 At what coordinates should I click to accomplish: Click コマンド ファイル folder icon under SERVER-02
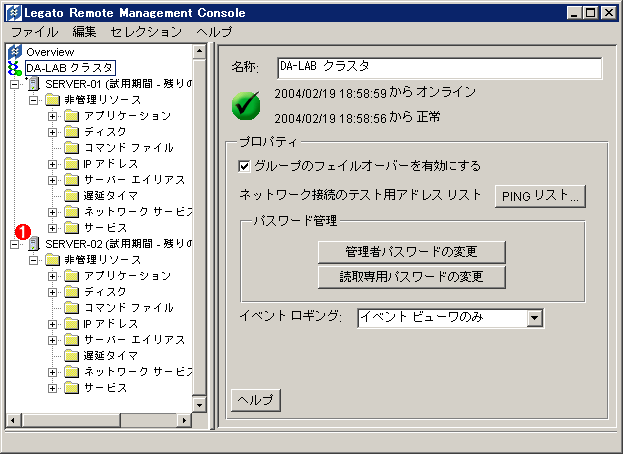point(72,308)
